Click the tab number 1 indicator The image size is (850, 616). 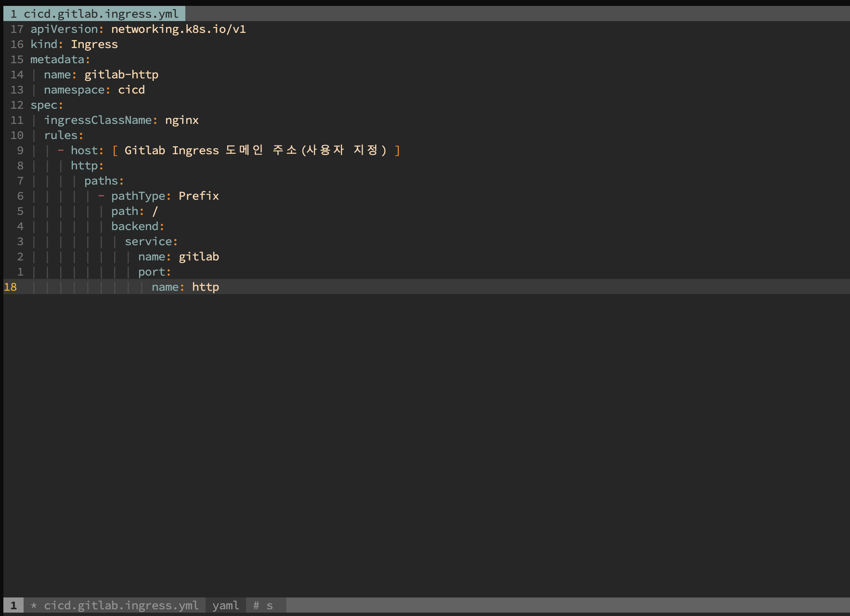(13, 13)
